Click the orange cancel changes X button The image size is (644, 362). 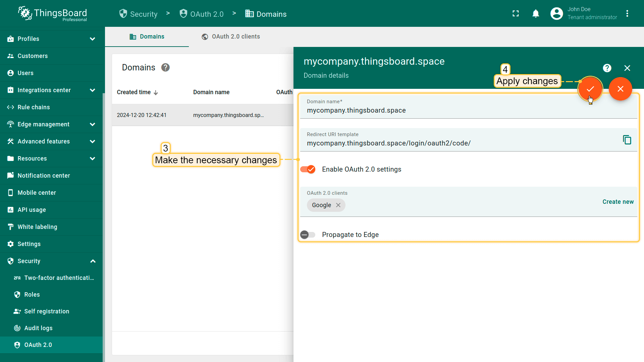(x=620, y=89)
